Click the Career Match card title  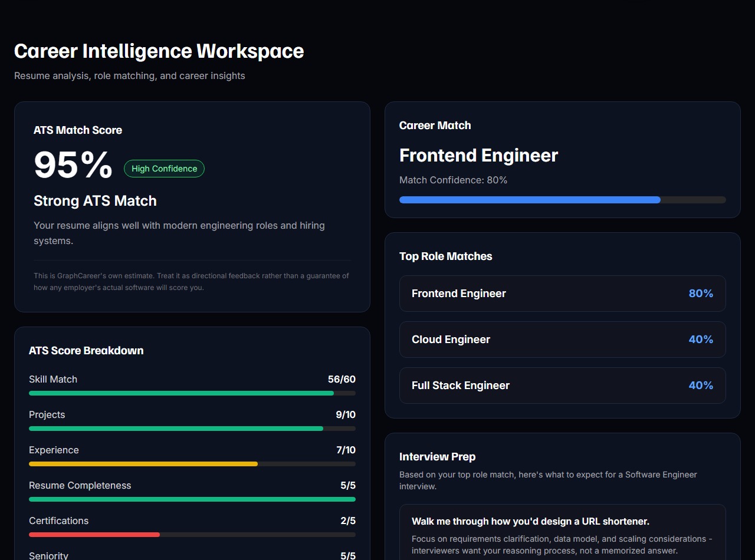pos(435,126)
